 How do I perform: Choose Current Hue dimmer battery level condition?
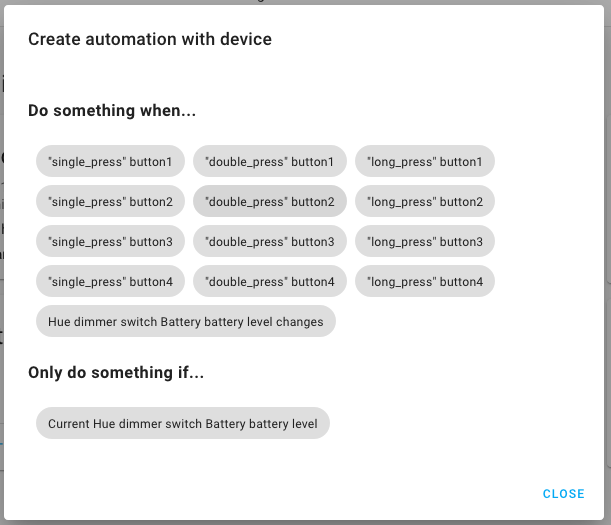click(x=182, y=424)
